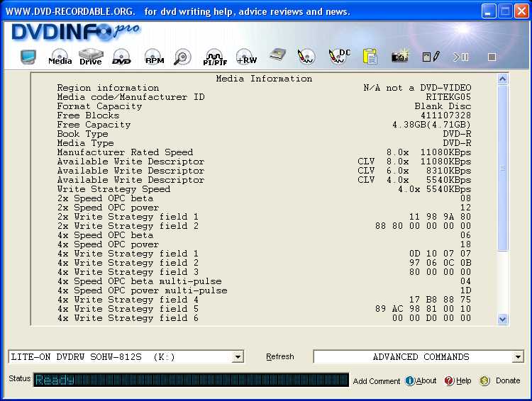The image size is (532, 401).
Task: Click the DVD disc icon
Action: coord(121,57)
